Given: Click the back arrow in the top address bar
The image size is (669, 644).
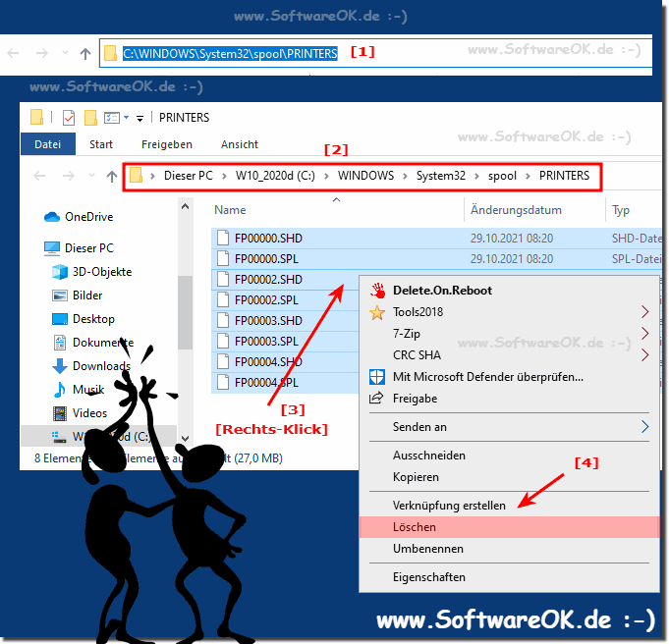Looking at the screenshot, I should (13, 53).
